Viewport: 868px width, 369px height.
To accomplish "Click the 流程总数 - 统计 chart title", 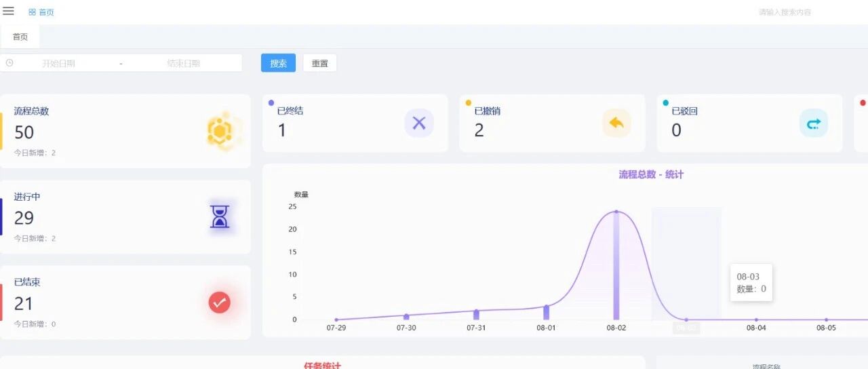I will pos(651,174).
